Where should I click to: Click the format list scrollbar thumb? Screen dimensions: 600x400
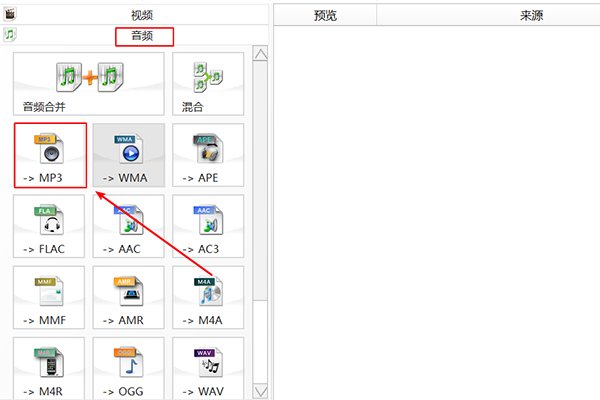click(261, 181)
